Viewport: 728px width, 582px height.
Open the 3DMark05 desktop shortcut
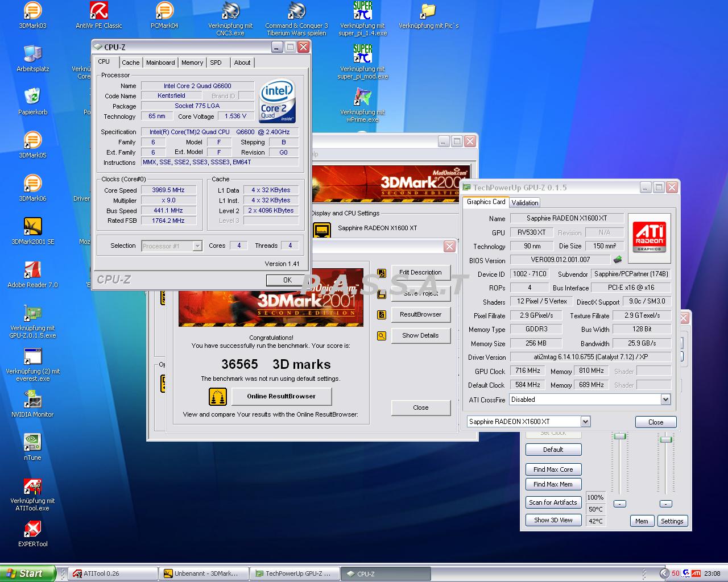(x=32, y=145)
